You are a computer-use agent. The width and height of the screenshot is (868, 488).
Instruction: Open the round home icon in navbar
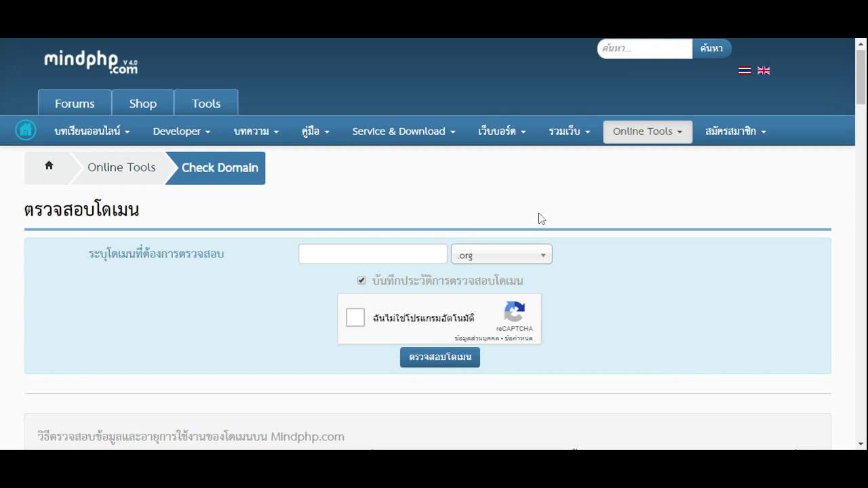(26, 130)
